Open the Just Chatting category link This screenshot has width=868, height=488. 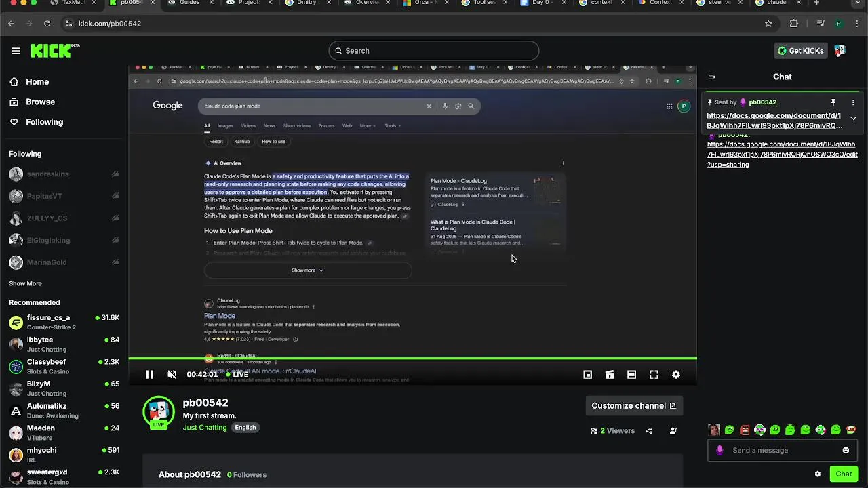205,427
